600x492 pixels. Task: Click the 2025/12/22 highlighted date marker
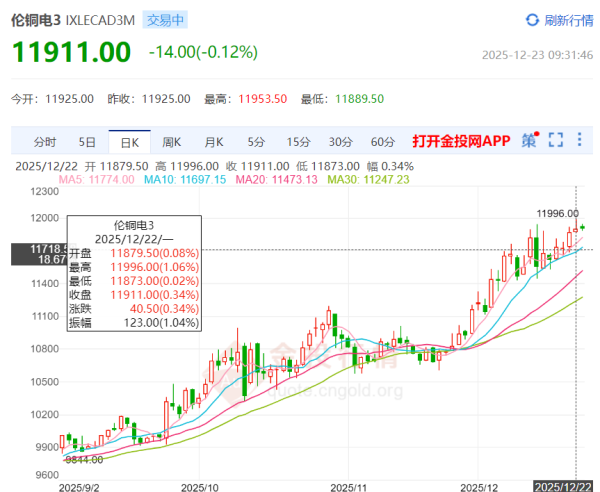pyautogui.click(x=563, y=487)
